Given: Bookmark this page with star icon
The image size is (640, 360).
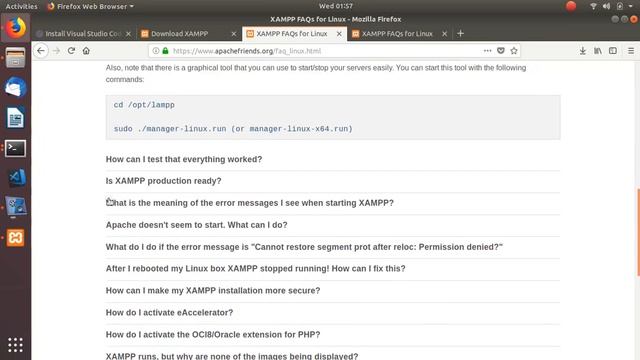Looking at the screenshot, I should tap(514, 51).
